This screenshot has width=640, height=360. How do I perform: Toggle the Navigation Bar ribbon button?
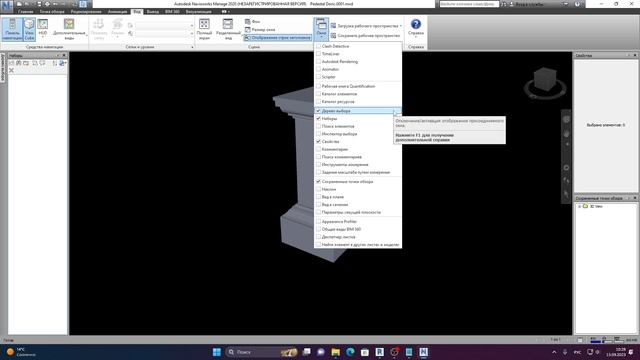[x=12, y=29]
